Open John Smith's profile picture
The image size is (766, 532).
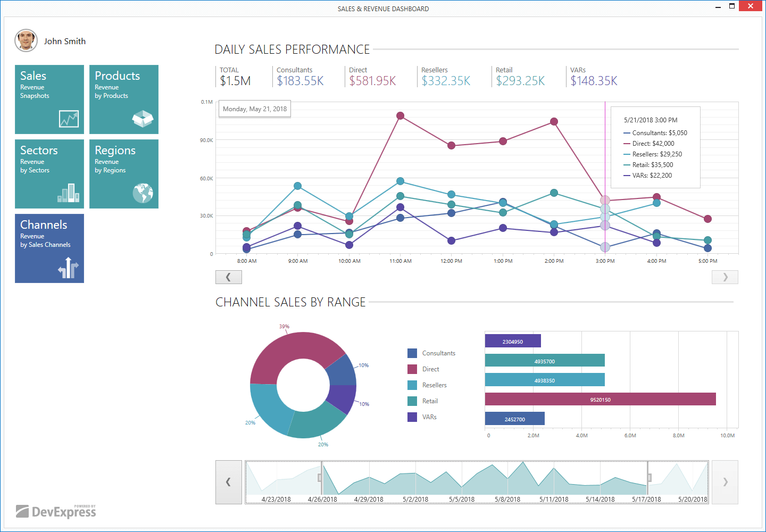tap(26, 40)
